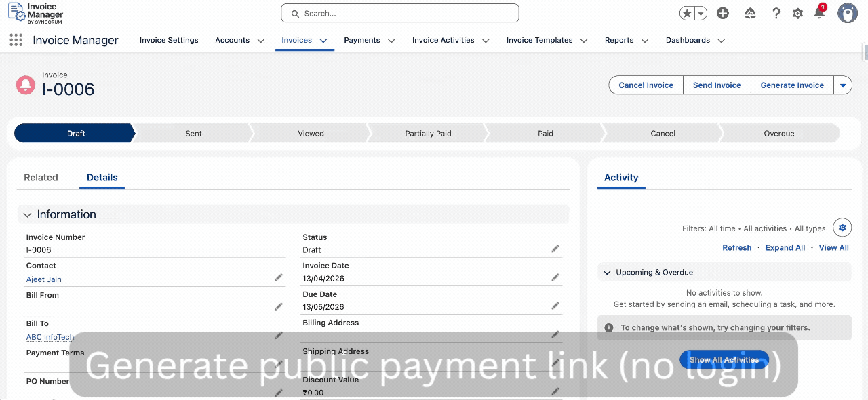This screenshot has width=868, height=400.
Task: Select the Overdue stage in path
Action: pos(779,133)
